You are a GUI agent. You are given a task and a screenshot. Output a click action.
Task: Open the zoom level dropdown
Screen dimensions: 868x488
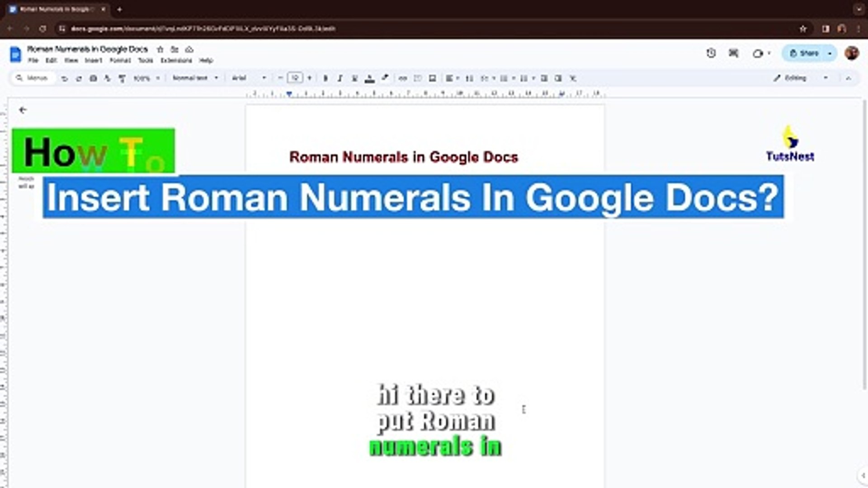click(146, 78)
